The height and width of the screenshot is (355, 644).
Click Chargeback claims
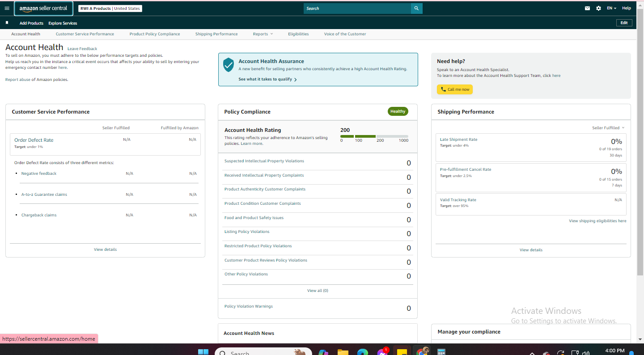(x=39, y=215)
